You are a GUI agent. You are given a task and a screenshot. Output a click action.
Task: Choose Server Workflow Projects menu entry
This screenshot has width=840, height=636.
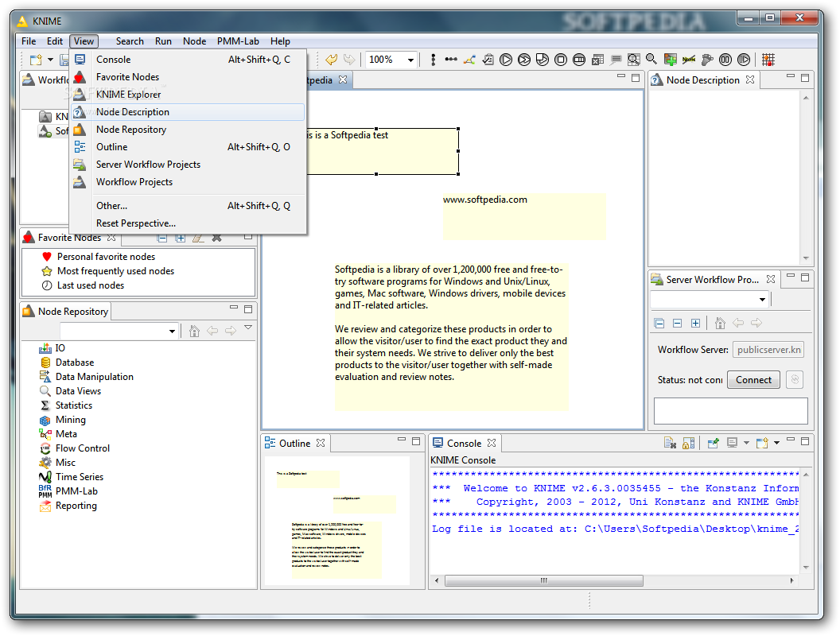click(188, 165)
